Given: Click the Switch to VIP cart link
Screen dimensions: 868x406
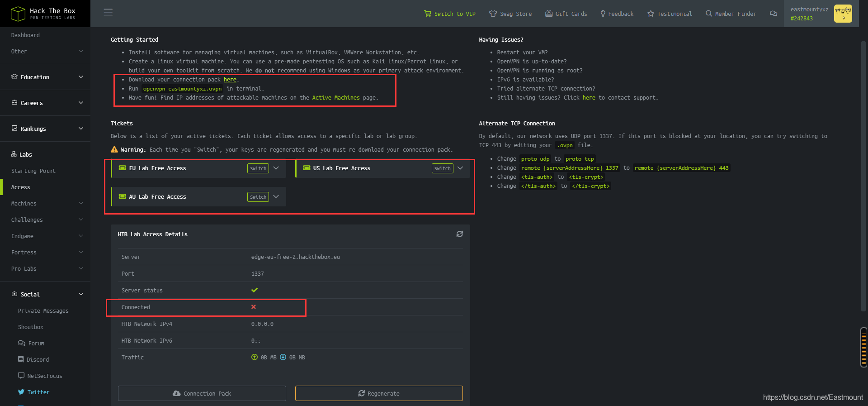Looking at the screenshot, I should [450, 14].
